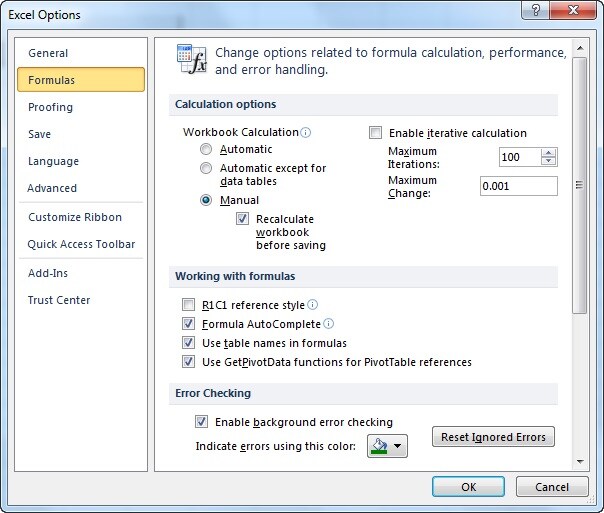Click the Workbook Calculation info icon
This screenshot has width=604, height=513.
point(306,132)
